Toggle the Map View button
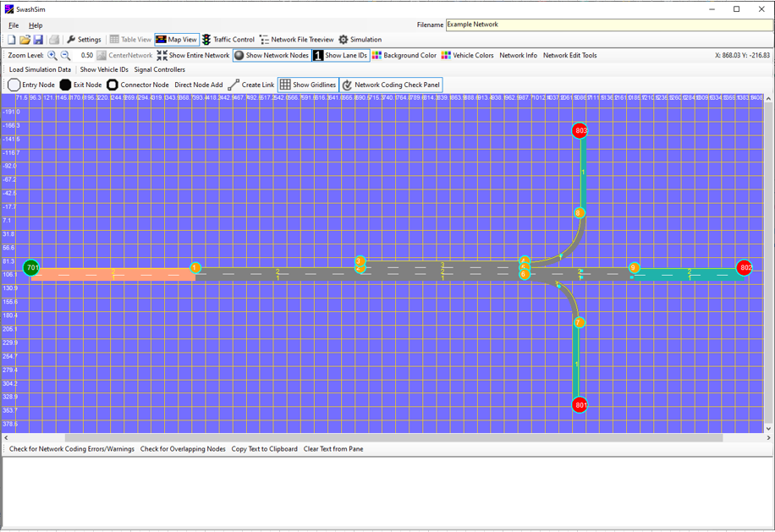Viewport: 775px width, 532px height. (x=177, y=40)
